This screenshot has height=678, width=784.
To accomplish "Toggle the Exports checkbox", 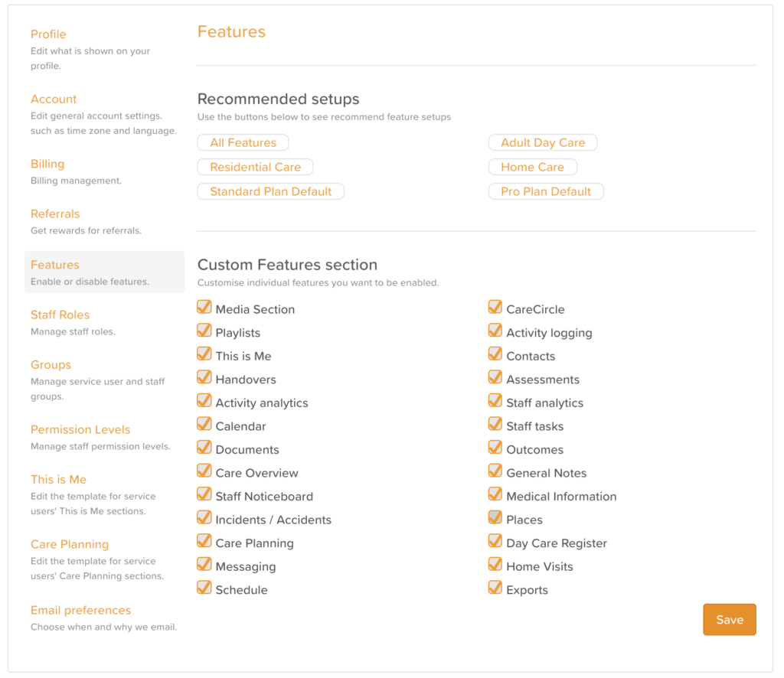I will tap(495, 588).
